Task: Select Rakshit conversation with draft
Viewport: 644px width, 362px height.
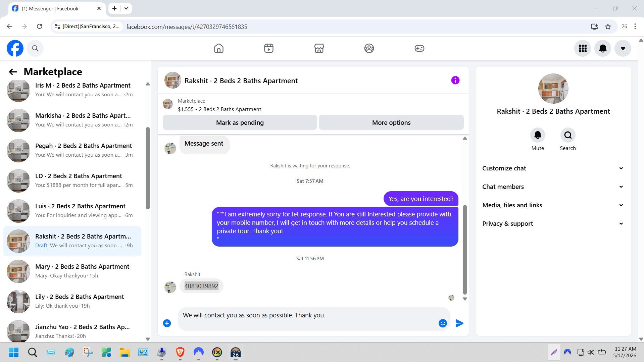Action: click(x=72, y=241)
